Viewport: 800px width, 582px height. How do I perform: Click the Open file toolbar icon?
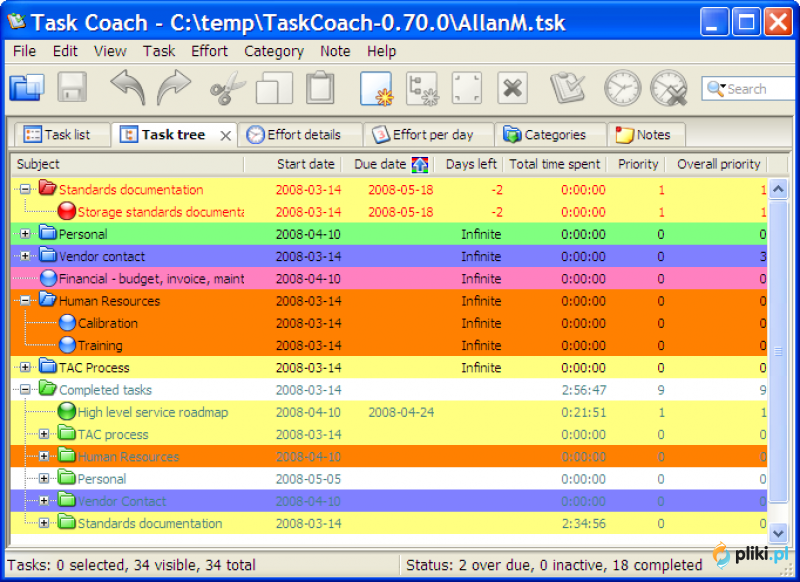27,88
